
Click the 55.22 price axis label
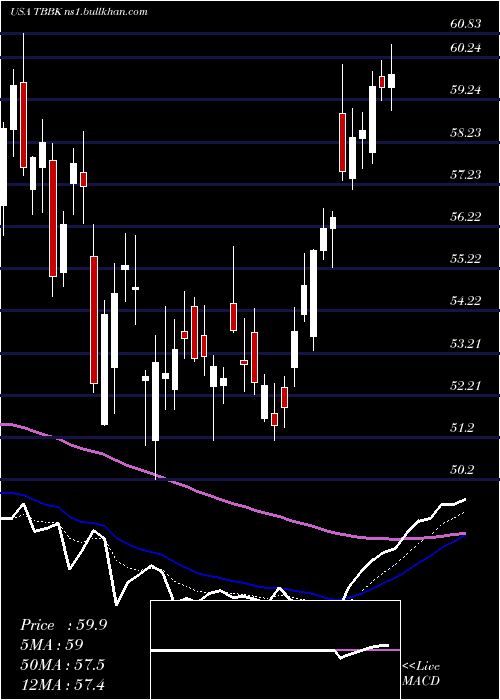coord(466,259)
